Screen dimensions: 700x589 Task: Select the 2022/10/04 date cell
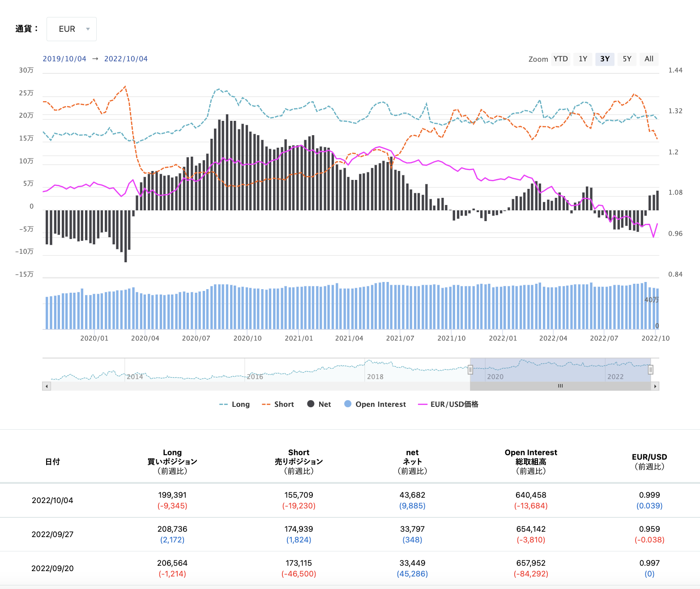point(52,500)
